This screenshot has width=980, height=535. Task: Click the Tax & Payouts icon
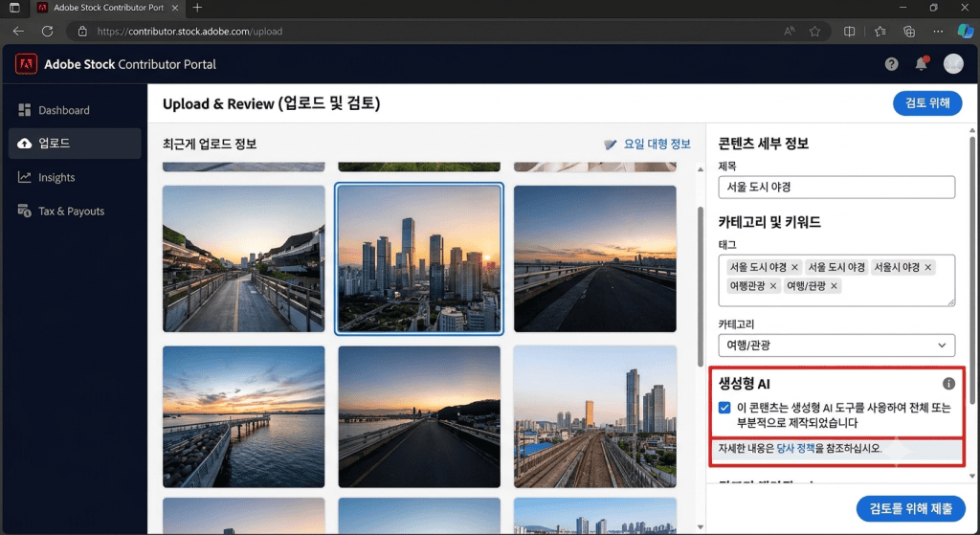[24, 211]
